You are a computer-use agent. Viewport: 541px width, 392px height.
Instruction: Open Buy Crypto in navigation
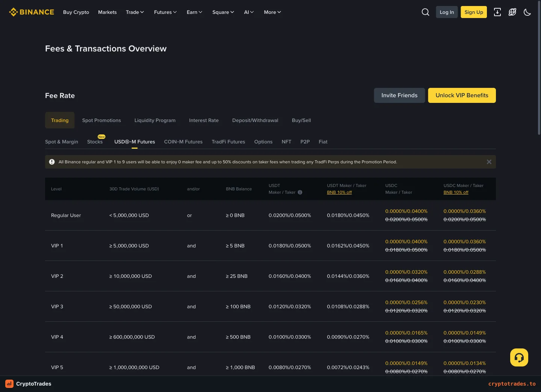(76, 12)
